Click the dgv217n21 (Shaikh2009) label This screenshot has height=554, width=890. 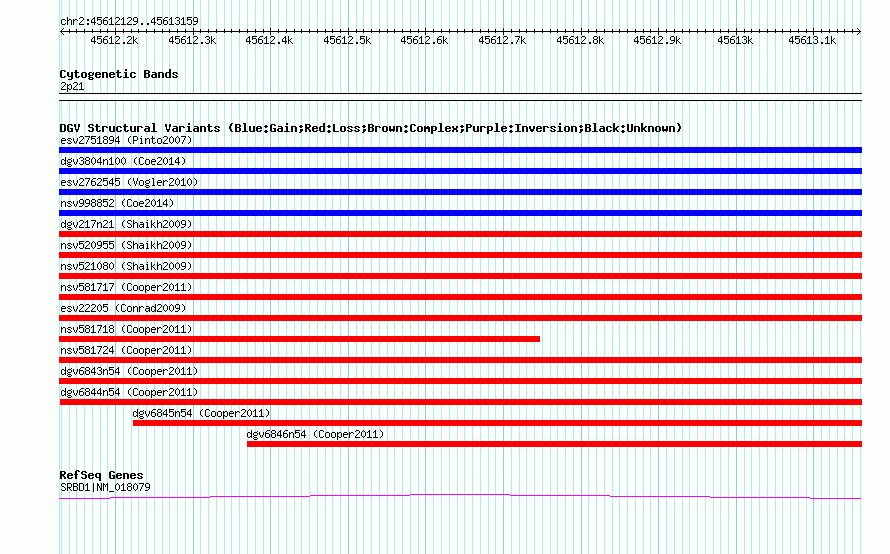click(x=126, y=224)
